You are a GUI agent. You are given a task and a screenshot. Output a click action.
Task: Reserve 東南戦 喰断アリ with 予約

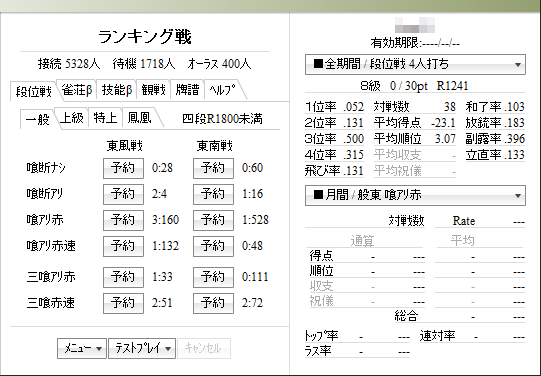click(213, 194)
